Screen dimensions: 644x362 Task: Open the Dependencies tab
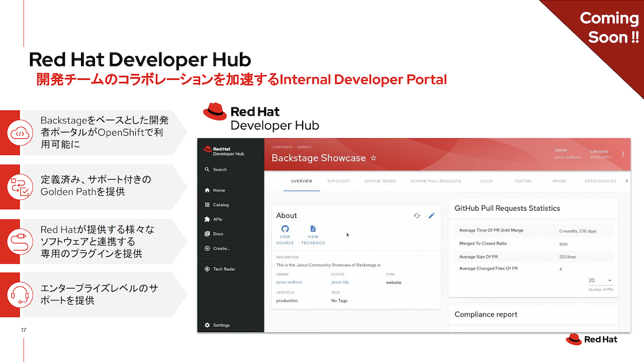[x=601, y=181]
